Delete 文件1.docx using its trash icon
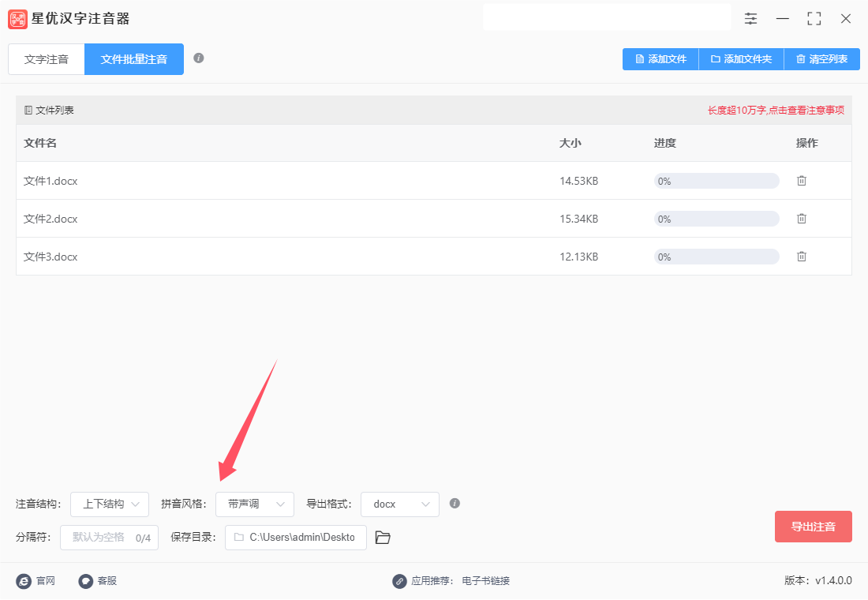The height and width of the screenshot is (600, 868). (802, 181)
